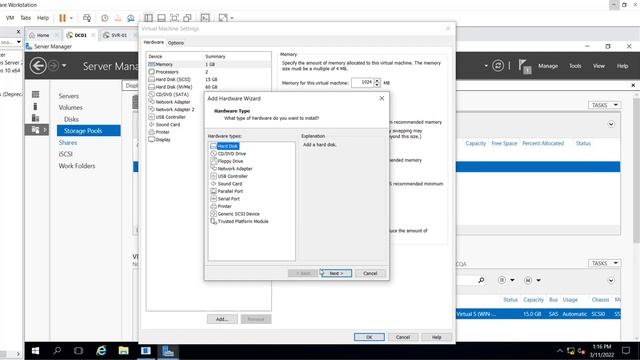The width and height of the screenshot is (640, 360).
Task: Open Manage menu in Server Manager
Action: pos(548,66)
